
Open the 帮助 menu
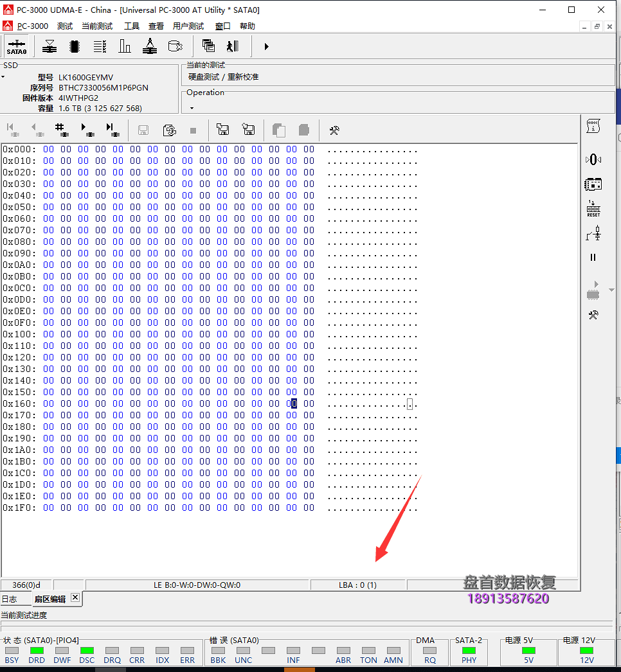[x=247, y=26]
